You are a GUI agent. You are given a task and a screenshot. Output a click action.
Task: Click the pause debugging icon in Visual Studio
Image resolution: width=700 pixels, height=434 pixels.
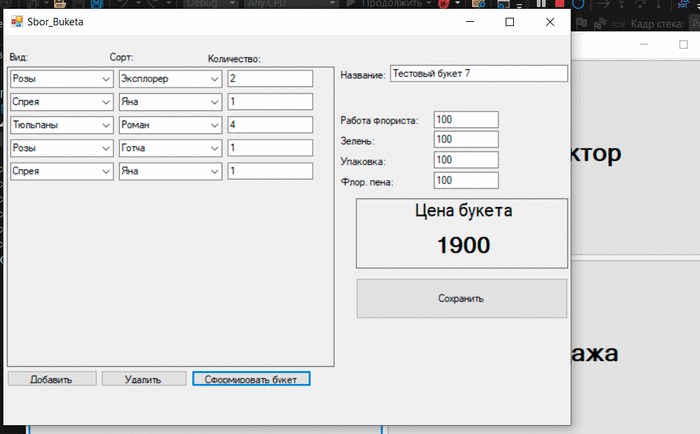pyautogui.click(x=542, y=4)
